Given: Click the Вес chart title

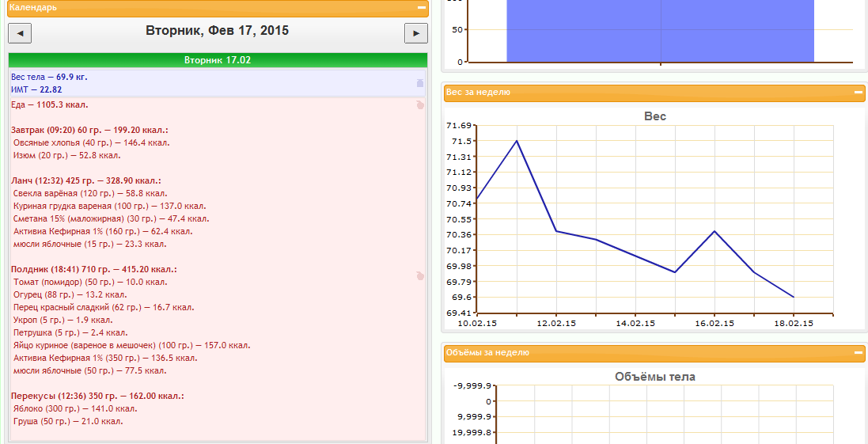Looking at the screenshot, I should click(655, 117).
